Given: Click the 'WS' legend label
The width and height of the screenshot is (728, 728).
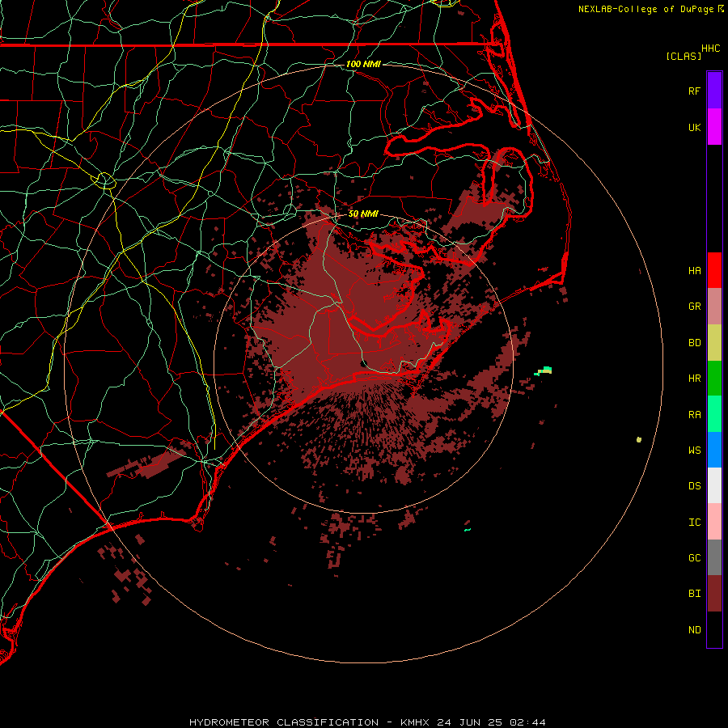Looking at the screenshot, I should [694, 451].
